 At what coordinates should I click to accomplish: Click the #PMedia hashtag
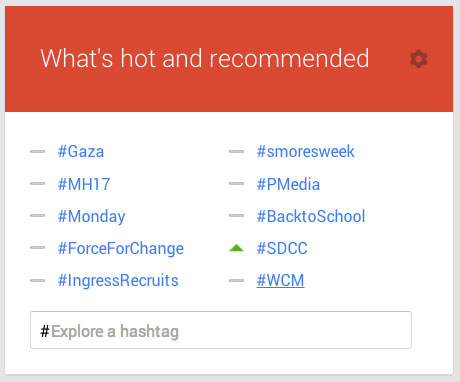pyautogui.click(x=288, y=184)
